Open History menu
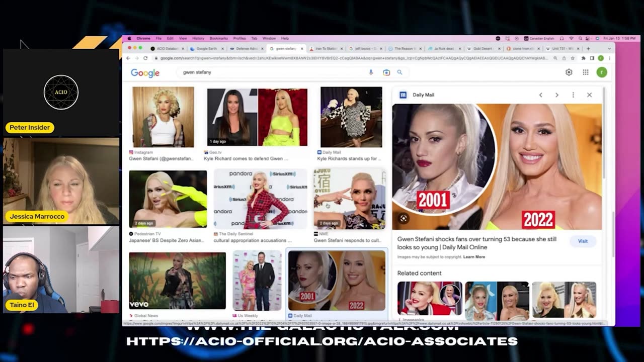This screenshot has height=362, width=644. coord(198,38)
